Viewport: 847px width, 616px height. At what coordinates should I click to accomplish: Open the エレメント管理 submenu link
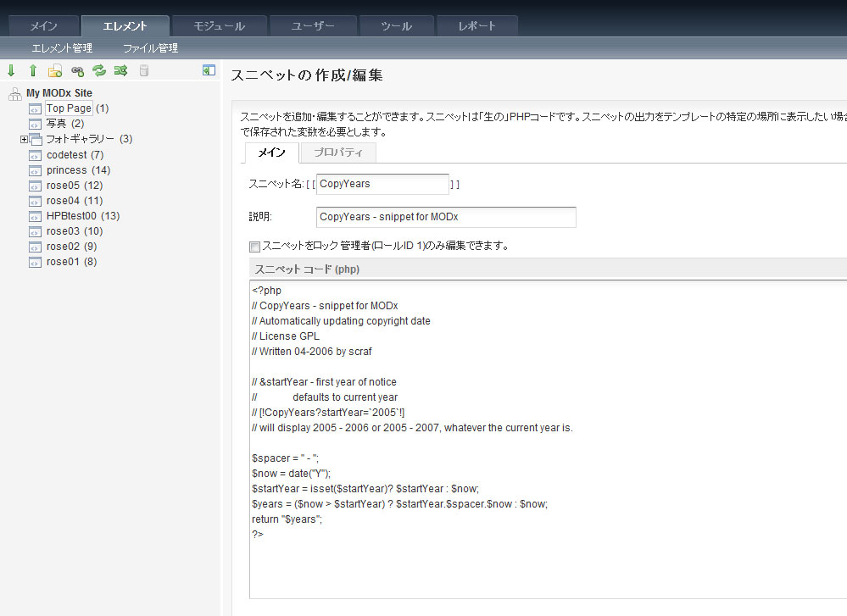point(62,48)
